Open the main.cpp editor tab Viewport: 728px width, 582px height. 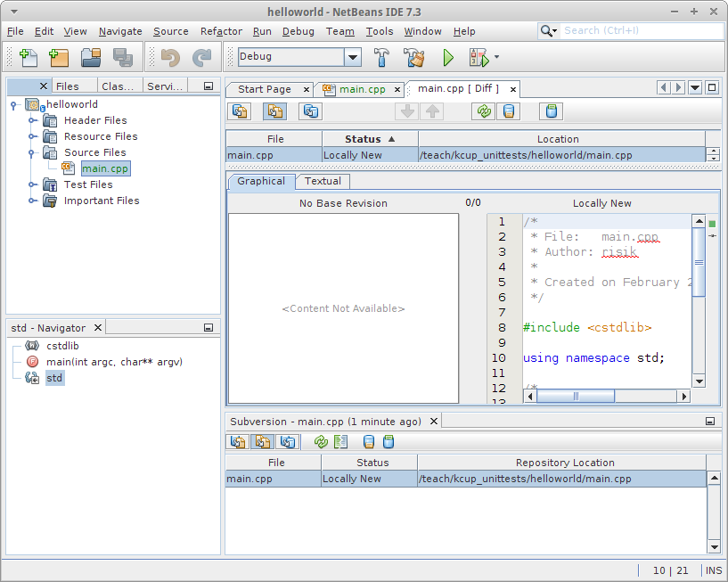(362, 89)
